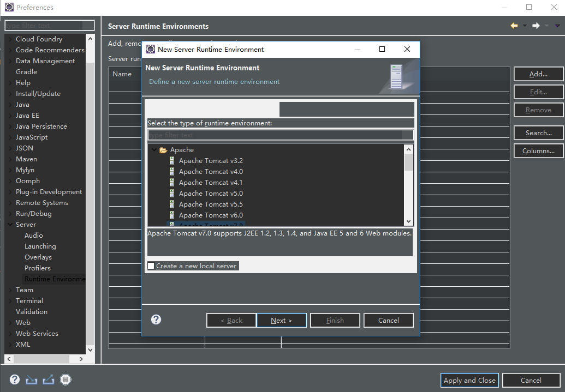Open the back history dropdown arrow
The width and height of the screenshot is (565, 392).
525,26
